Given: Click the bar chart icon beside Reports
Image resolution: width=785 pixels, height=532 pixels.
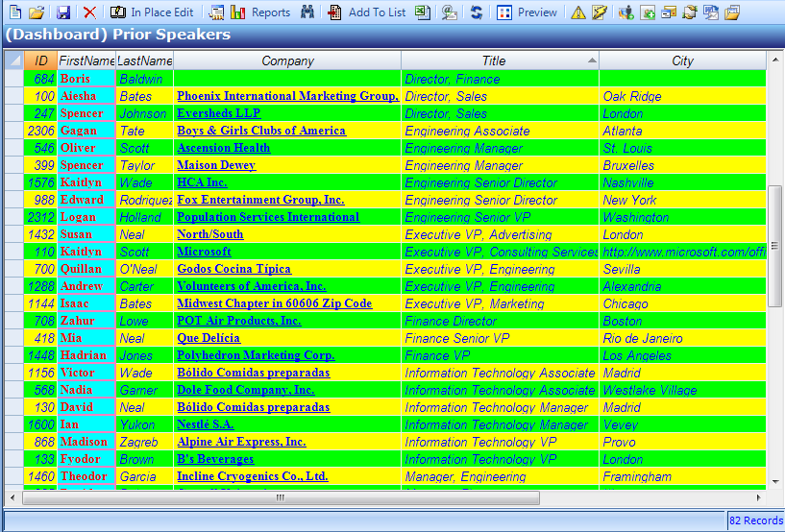Looking at the screenshot, I should tap(237, 12).
